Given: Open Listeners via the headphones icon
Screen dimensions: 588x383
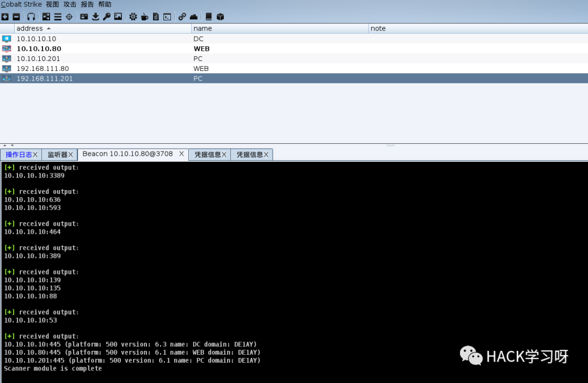Looking at the screenshot, I should point(31,16).
